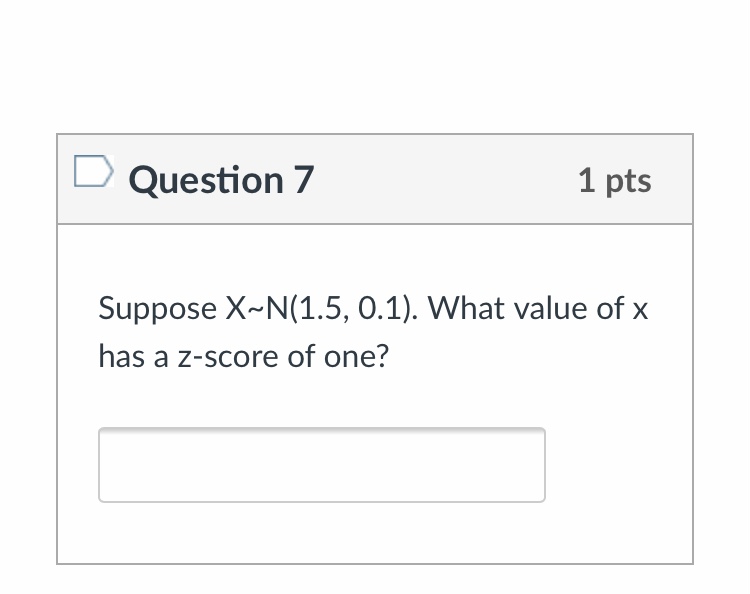The width and height of the screenshot is (750, 594).
Task: Click into the answer text box
Action: (321, 465)
